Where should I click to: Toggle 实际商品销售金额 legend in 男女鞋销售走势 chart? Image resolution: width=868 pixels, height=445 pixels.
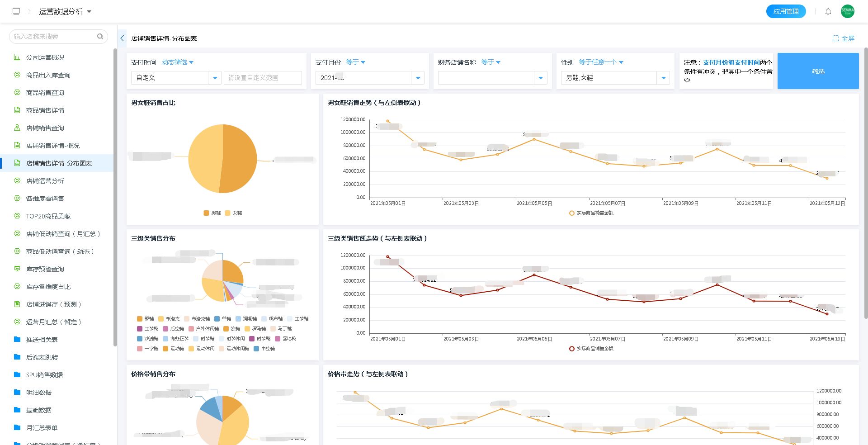click(591, 213)
